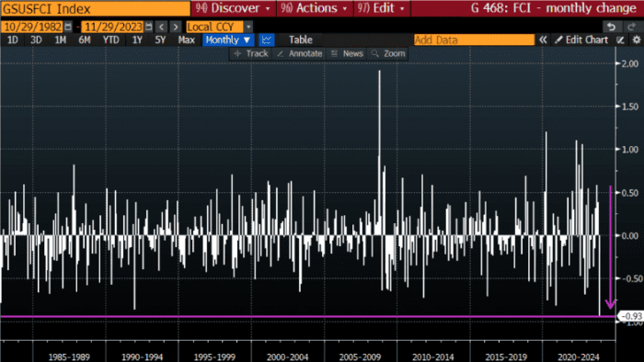Toggle the News overlay
This screenshot has width=644, height=362.
tap(348, 53)
